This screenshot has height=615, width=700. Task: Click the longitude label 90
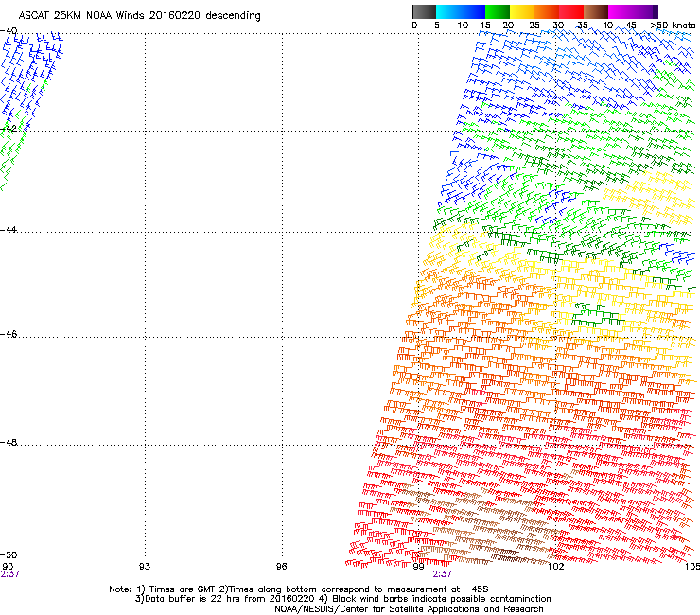coord(8,566)
